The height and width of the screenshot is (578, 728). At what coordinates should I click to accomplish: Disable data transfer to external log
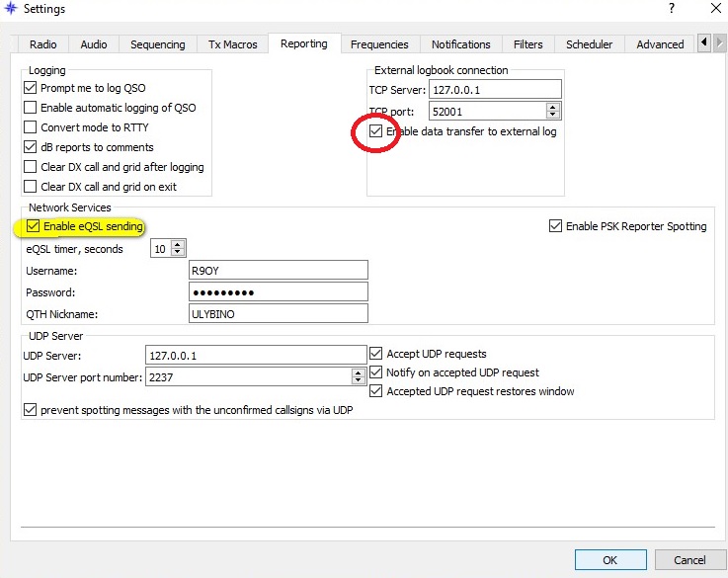[x=375, y=131]
